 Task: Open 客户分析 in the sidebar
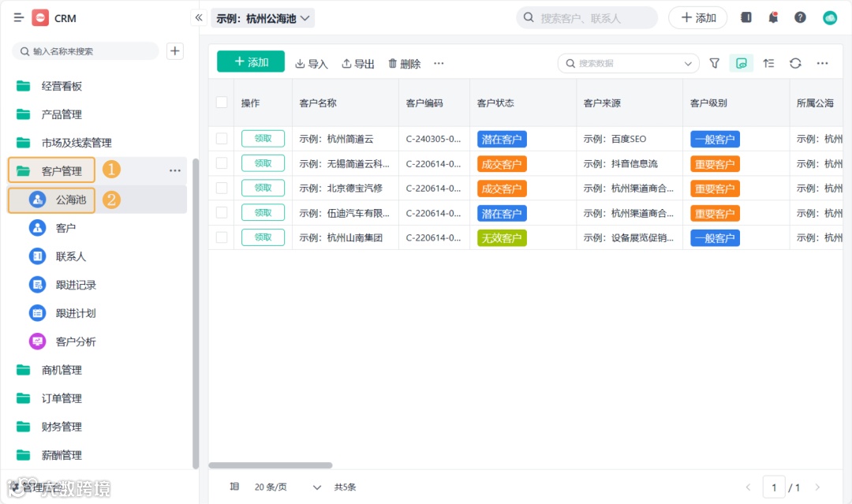click(x=97, y=342)
